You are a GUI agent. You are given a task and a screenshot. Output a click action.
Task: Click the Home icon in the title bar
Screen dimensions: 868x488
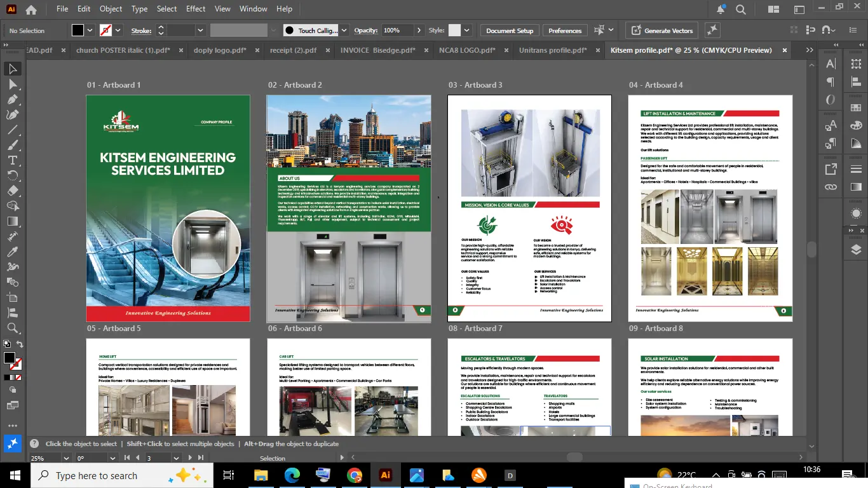pos(31,9)
